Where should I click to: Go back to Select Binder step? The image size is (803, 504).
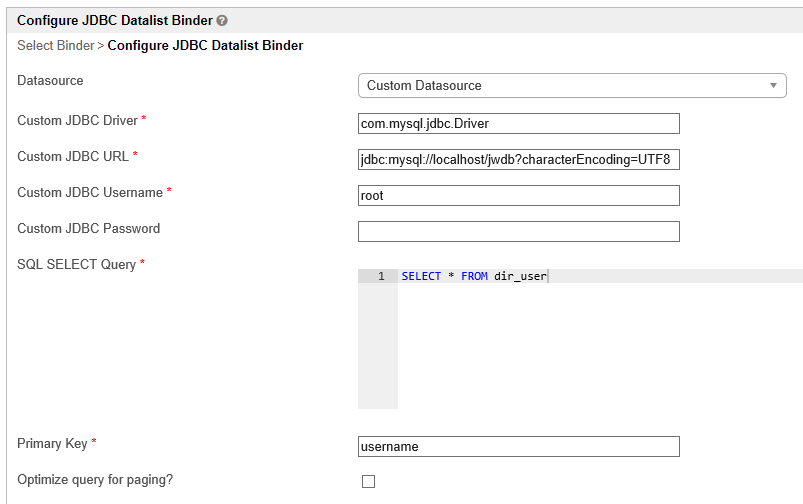(55, 45)
